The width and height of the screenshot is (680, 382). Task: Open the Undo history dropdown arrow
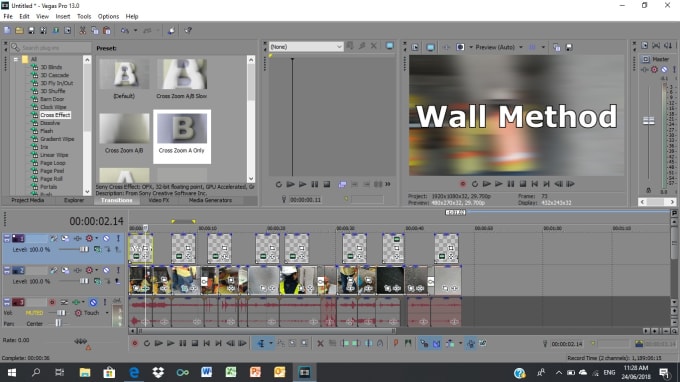click(x=135, y=30)
